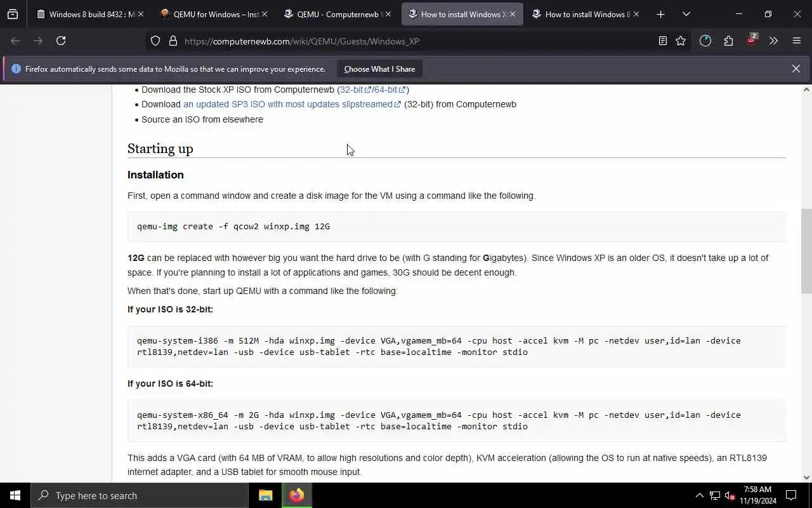The height and width of the screenshot is (508, 812).
Task: Open the circular toolbar icon beside bookmark star
Action: coord(705,41)
